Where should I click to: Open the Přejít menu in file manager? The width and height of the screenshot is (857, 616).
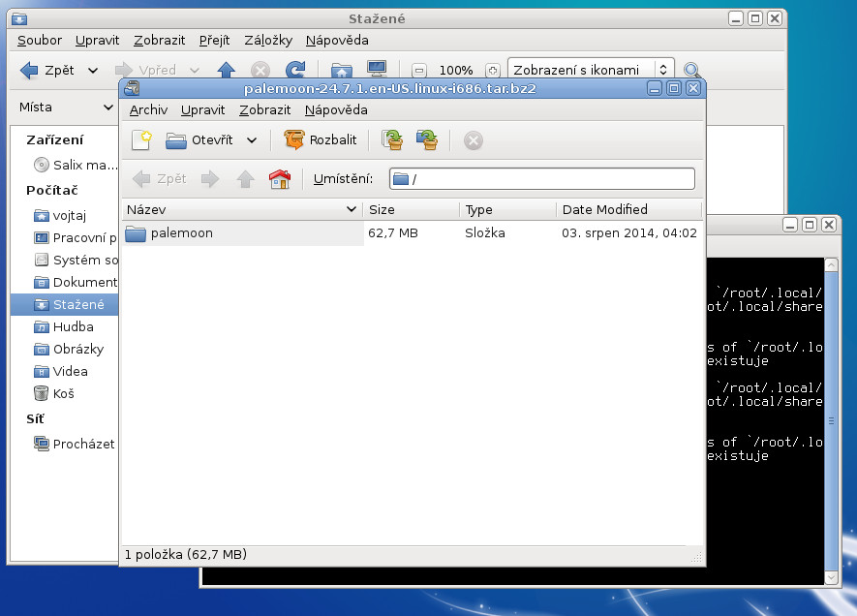tap(214, 41)
